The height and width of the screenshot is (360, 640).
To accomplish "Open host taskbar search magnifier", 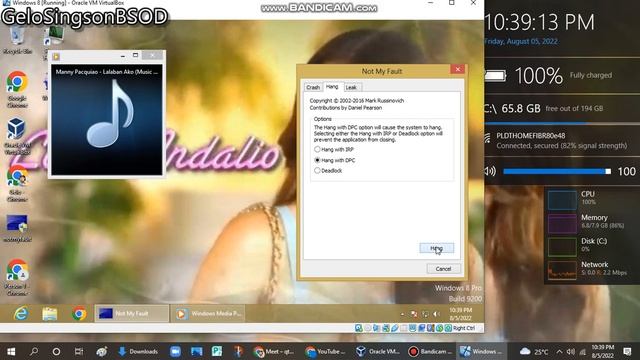I will pos(34,351).
